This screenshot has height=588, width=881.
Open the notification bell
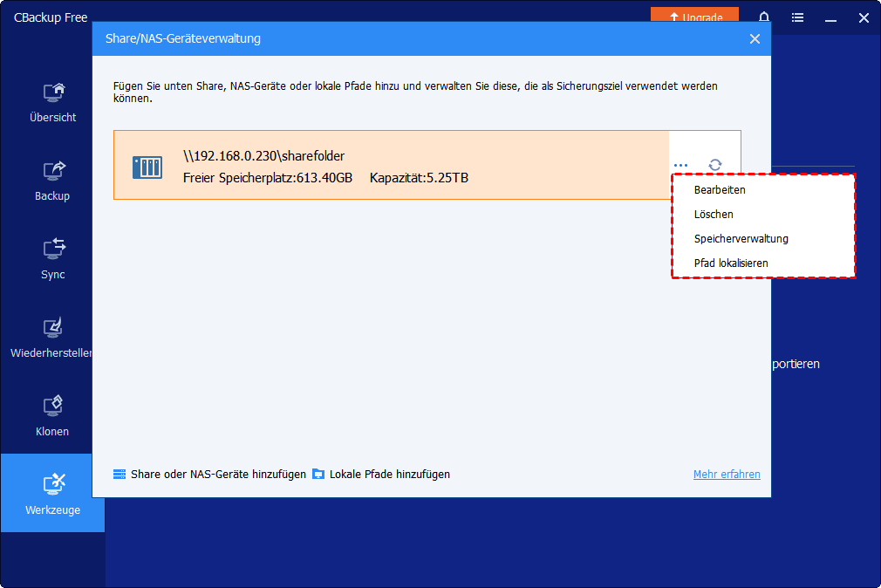tap(764, 17)
